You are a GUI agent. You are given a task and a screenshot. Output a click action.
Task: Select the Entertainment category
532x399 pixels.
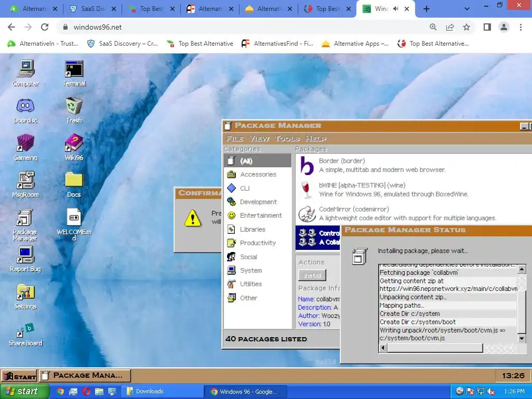point(258,216)
